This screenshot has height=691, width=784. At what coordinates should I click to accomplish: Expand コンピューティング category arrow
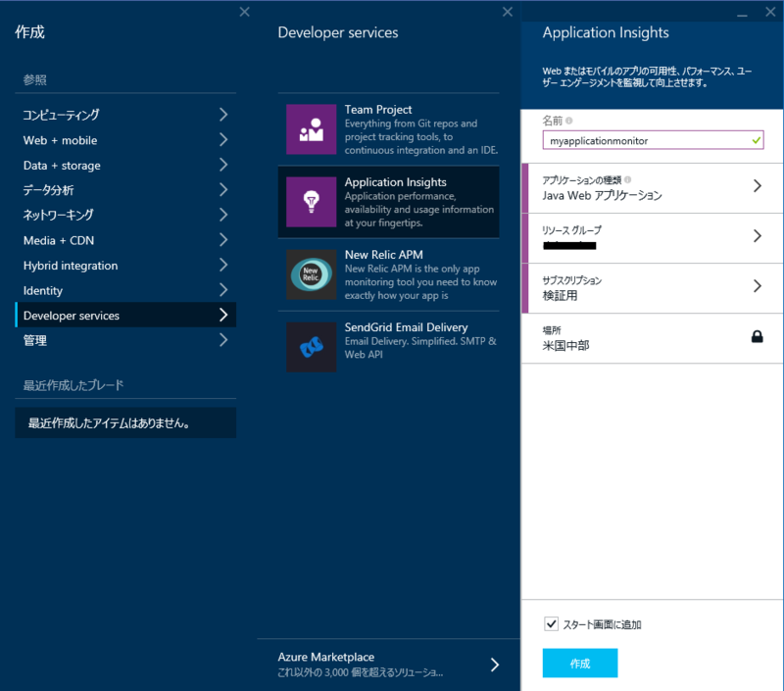(223, 115)
